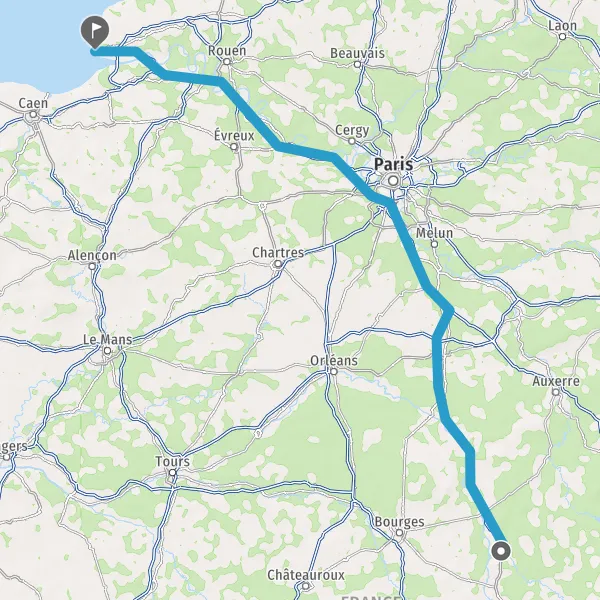The image size is (600, 600).
Task: Click the Beauvais city label
Action: point(357,53)
